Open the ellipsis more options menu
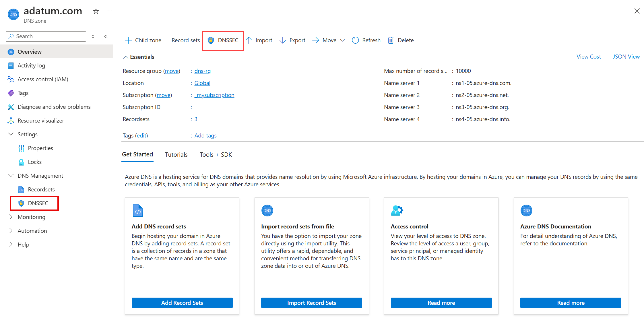 pos(110,11)
